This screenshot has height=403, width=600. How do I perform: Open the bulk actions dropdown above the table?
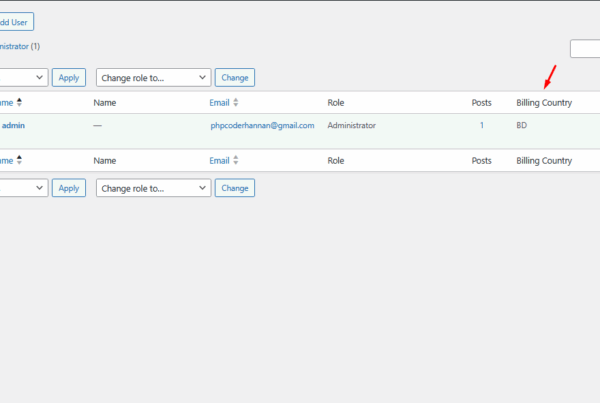click(x=23, y=77)
